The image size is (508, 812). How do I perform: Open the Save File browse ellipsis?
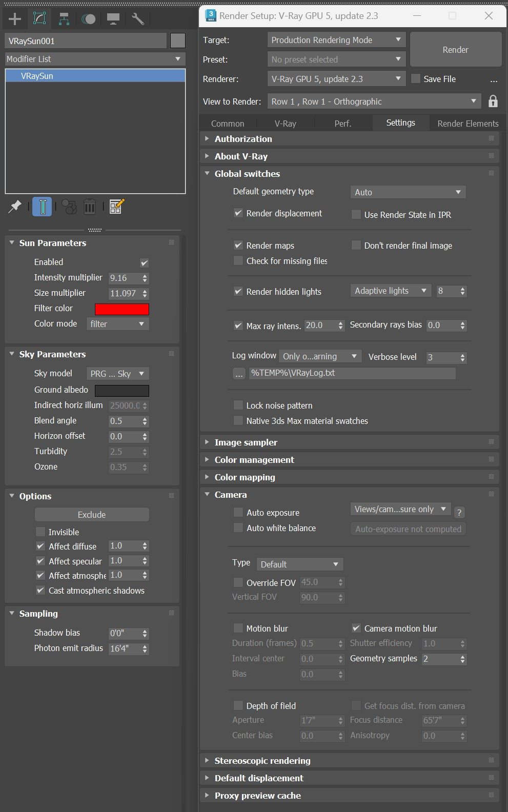pos(494,80)
